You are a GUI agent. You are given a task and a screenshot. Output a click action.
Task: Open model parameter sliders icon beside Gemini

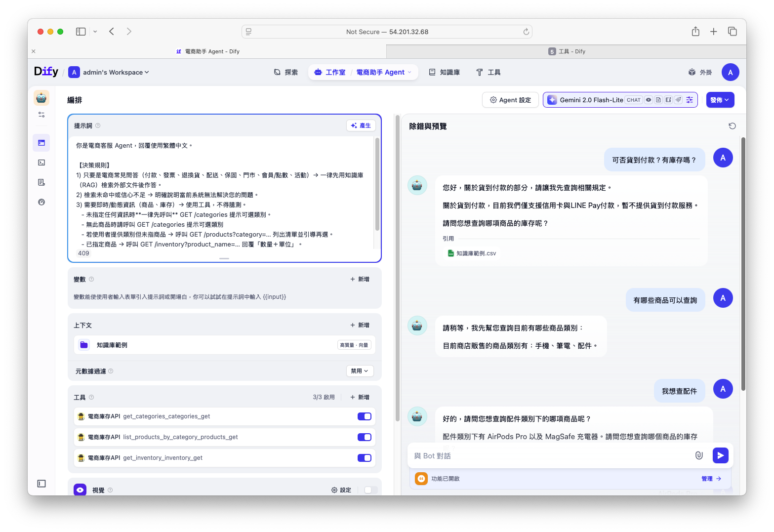[690, 100]
